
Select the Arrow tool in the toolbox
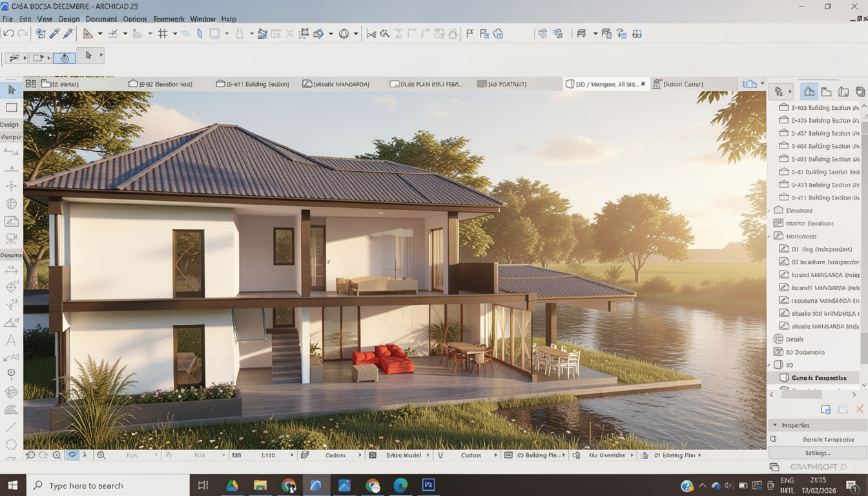tap(12, 90)
